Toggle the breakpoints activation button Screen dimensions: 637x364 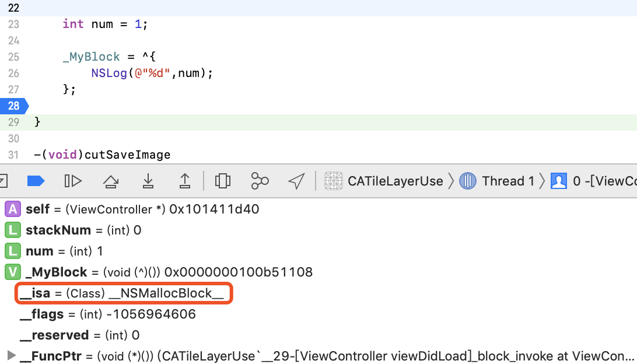pyautogui.click(x=36, y=181)
